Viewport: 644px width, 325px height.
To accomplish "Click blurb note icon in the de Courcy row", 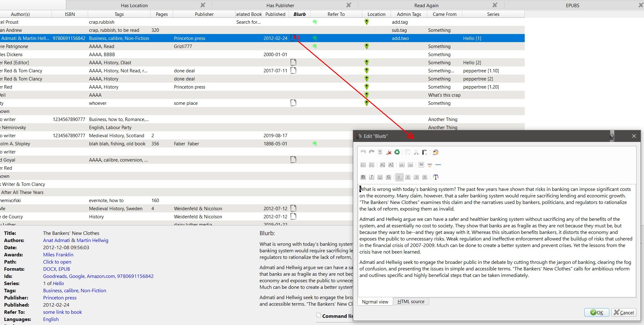I will coord(293,216).
